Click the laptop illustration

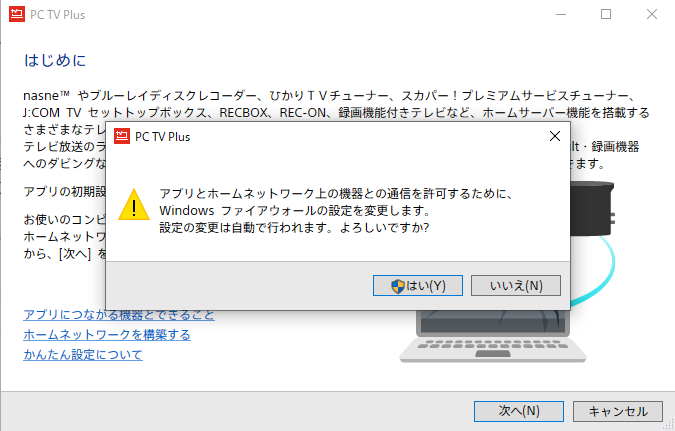click(493, 336)
